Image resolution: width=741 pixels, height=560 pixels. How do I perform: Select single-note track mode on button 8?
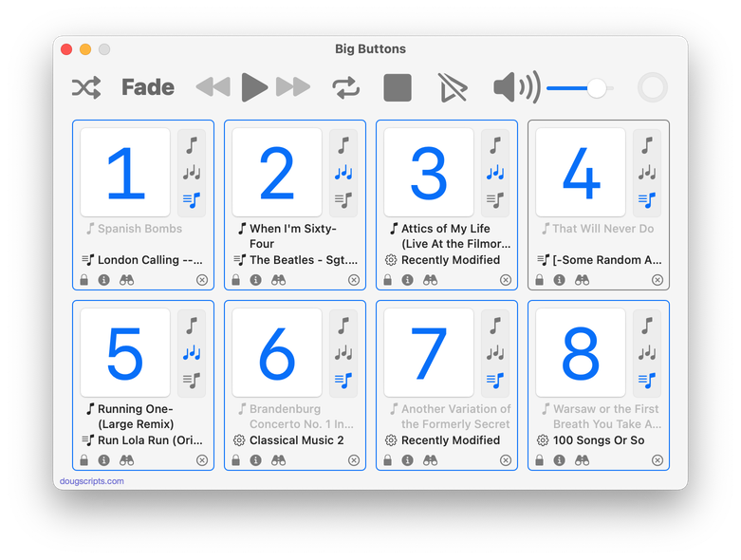click(x=647, y=326)
